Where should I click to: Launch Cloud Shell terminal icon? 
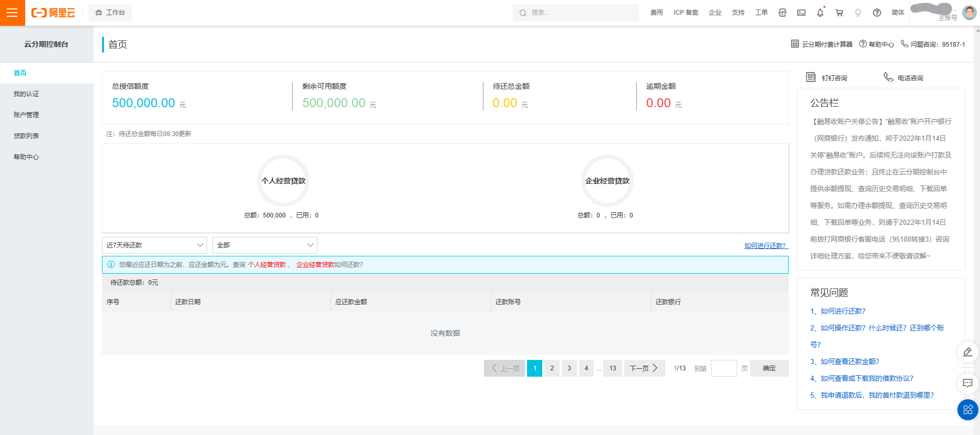tap(801, 13)
